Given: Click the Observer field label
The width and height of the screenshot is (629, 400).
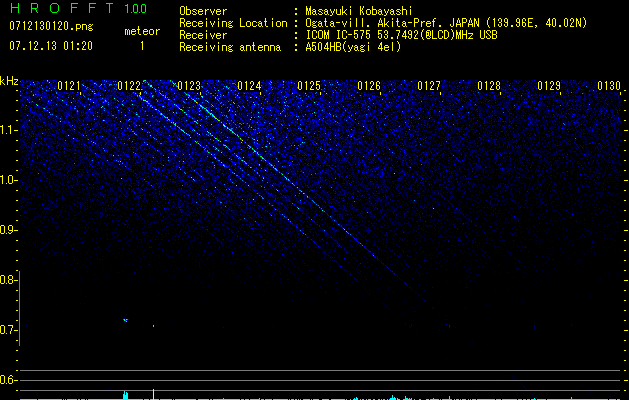Looking at the screenshot, I should point(203,11).
